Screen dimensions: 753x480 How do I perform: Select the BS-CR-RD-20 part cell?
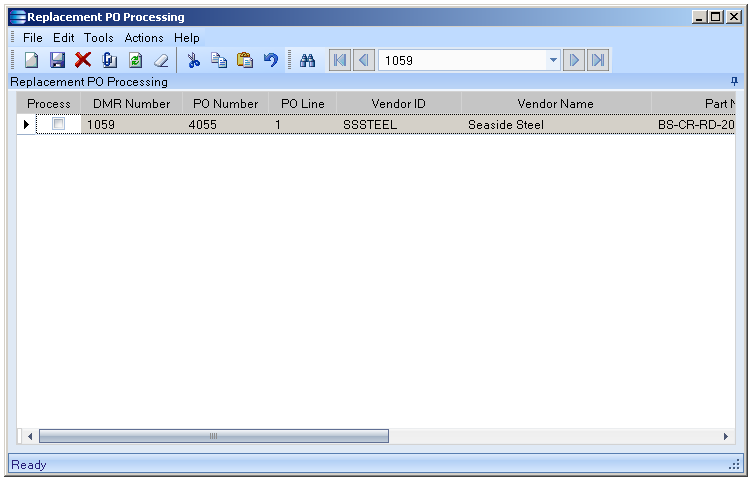click(693, 125)
